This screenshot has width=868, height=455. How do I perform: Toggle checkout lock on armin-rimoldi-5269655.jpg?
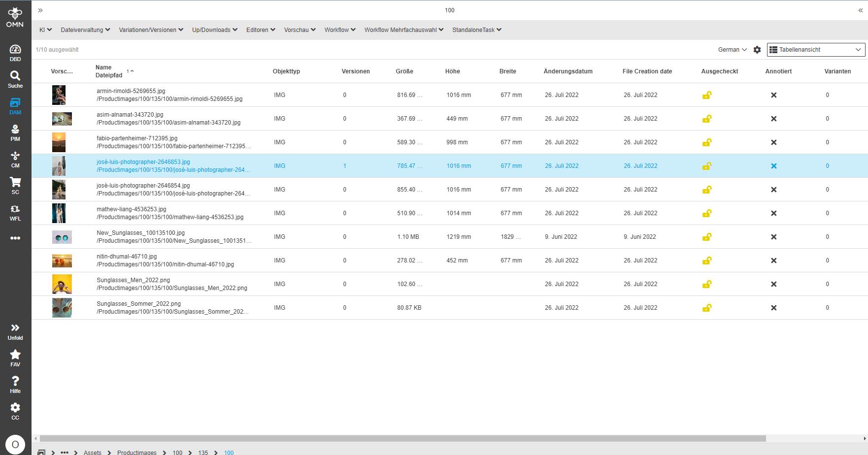tap(707, 95)
